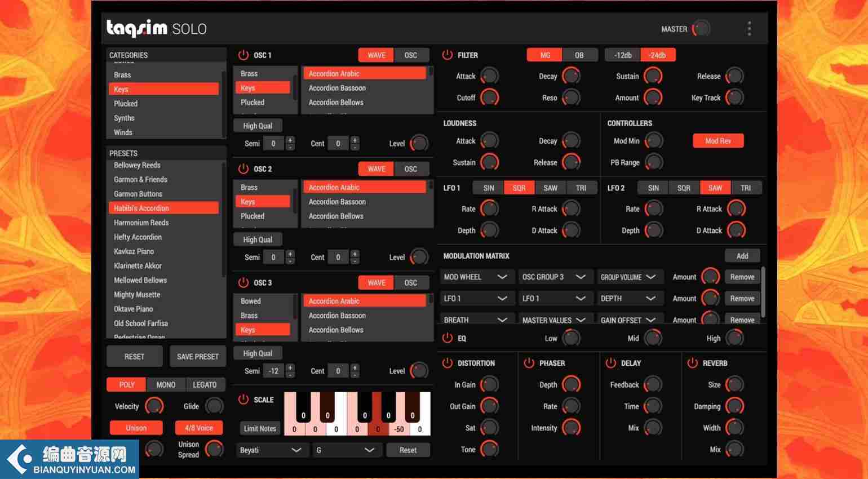This screenshot has height=479, width=868.
Task: Select LEGATO voice mode
Action: pos(205,385)
